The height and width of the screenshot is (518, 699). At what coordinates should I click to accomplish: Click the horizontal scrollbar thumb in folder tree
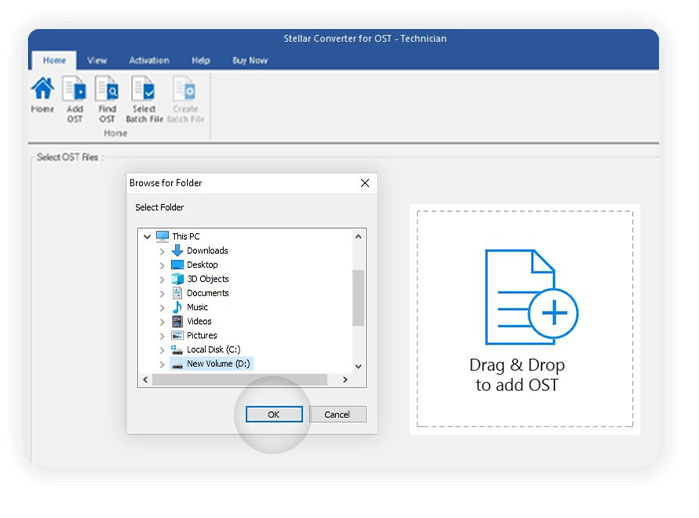point(240,380)
